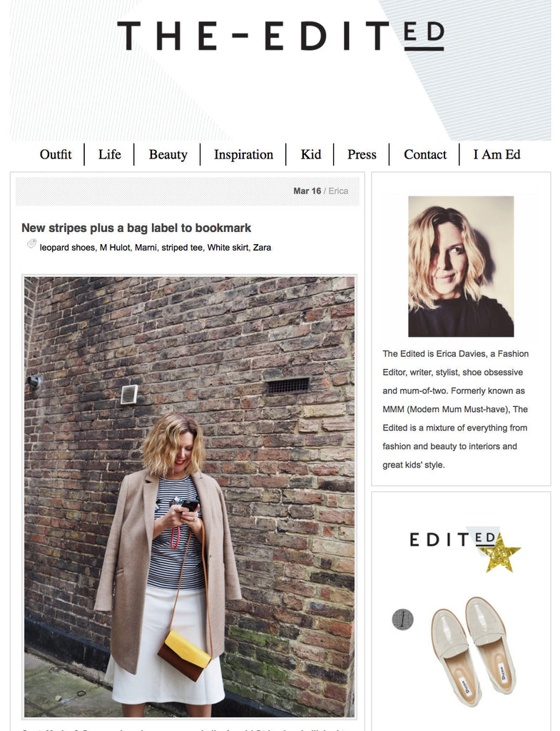This screenshot has height=731, width=560.
Task: Open the Contact page
Action: pos(425,154)
